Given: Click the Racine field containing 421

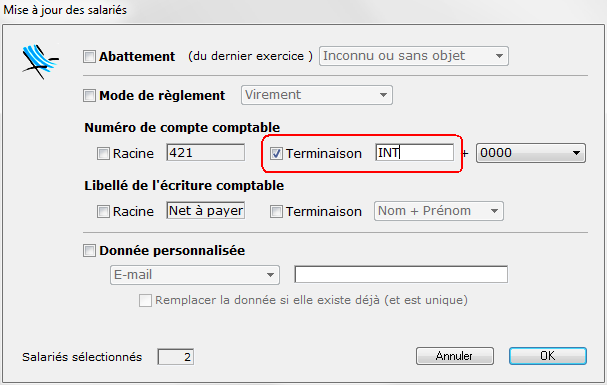Looking at the screenshot, I should click(206, 152).
